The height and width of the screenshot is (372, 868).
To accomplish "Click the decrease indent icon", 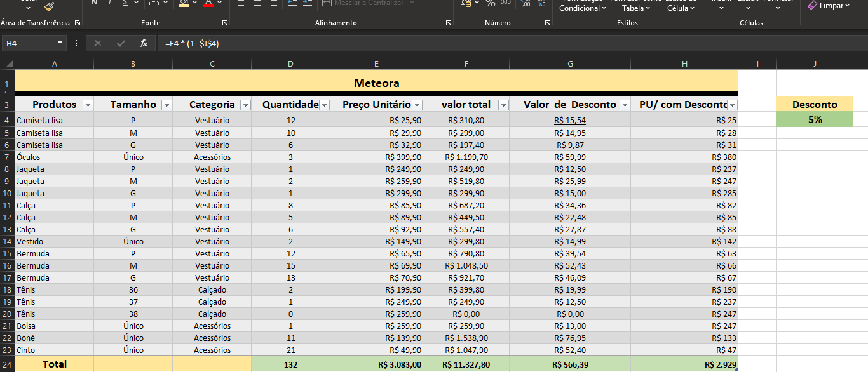I will [292, 3].
